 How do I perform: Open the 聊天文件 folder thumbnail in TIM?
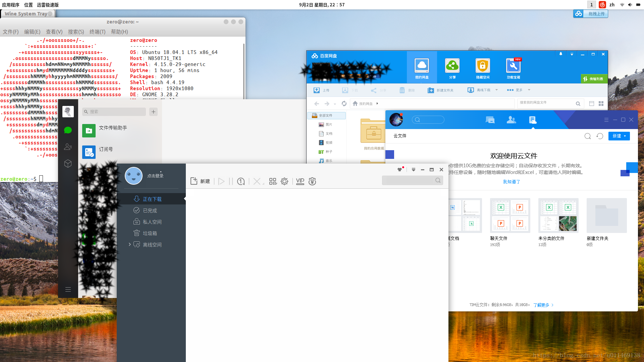coord(510,216)
